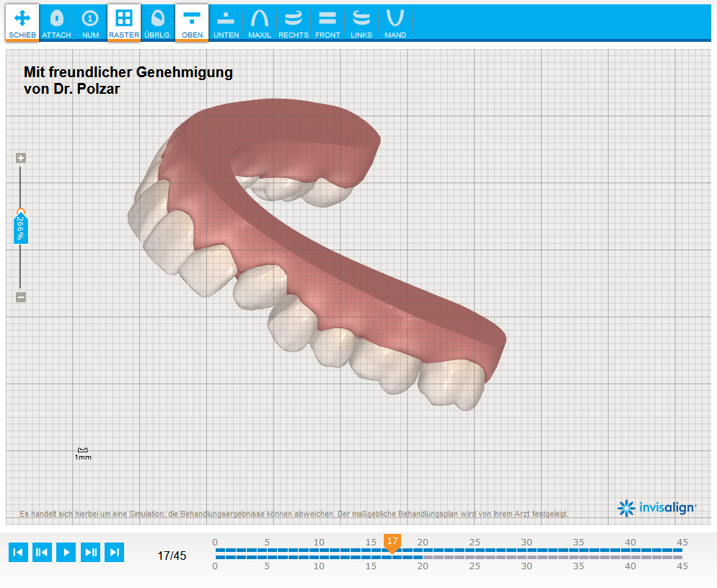
Task: Step forward one treatment stage
Action: coord(90,553)
